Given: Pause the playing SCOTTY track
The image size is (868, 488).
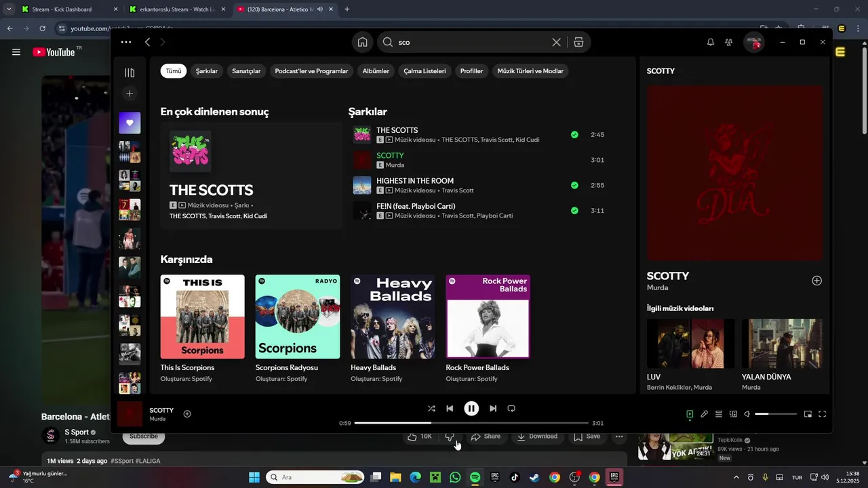Looking at the screenshot, I should tap(471, 409).
